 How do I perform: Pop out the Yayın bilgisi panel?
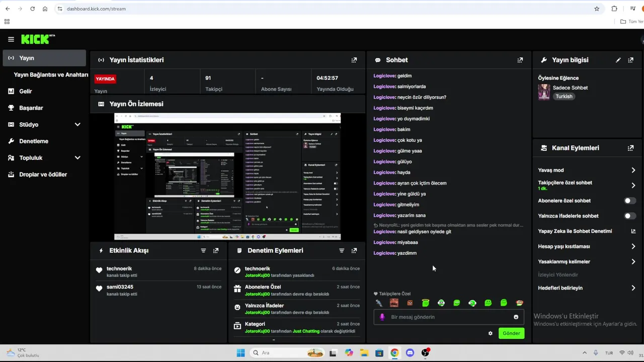click(x=631, y=60)
